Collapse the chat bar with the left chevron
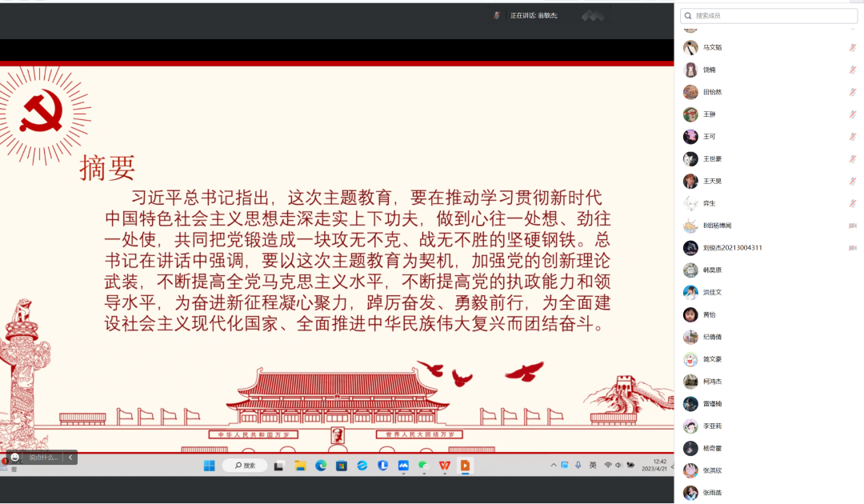 coord(70,458)
